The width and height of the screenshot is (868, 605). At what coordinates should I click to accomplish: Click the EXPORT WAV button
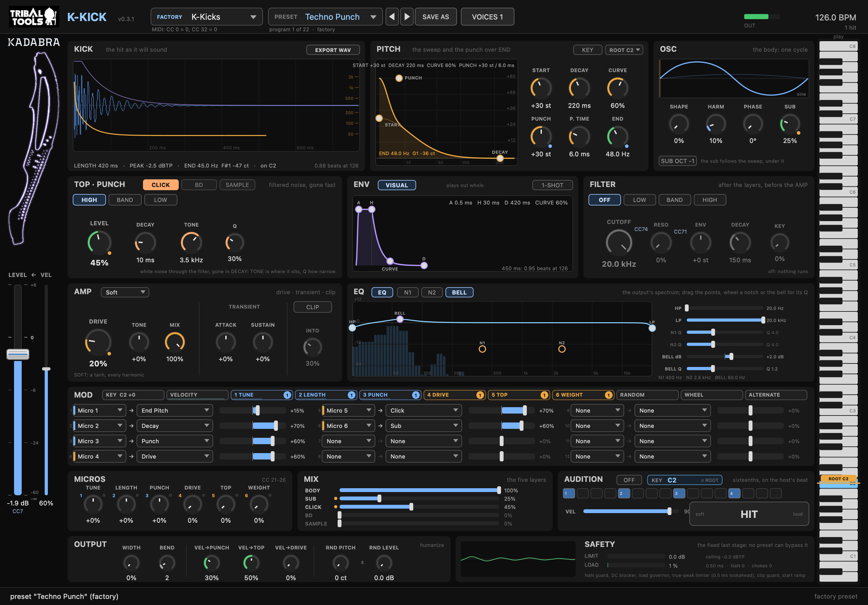pos(333,50)
